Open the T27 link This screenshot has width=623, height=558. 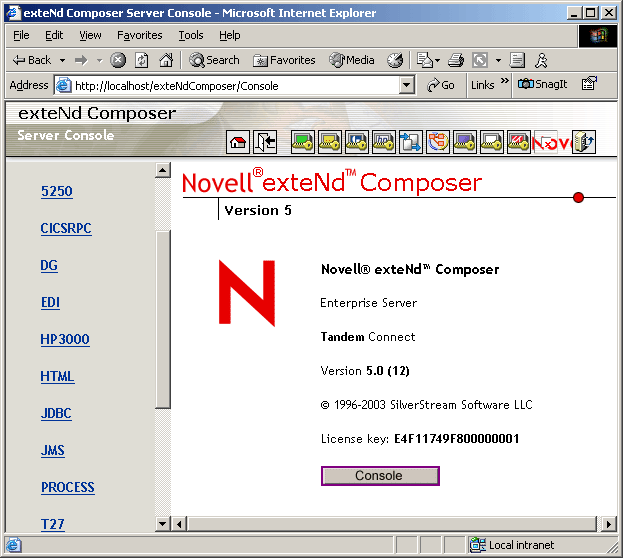pos(52,524)
